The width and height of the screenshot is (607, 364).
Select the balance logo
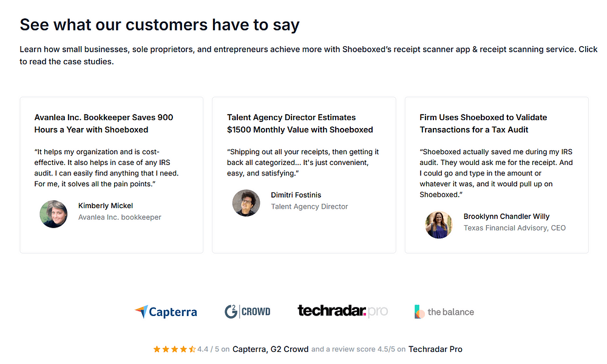(x=444, y=312)
